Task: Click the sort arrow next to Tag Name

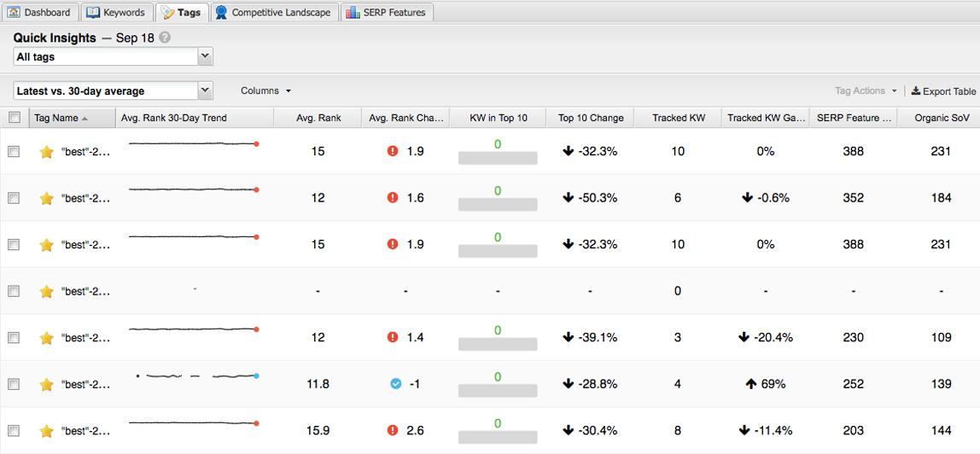Action: pos(85,118)
